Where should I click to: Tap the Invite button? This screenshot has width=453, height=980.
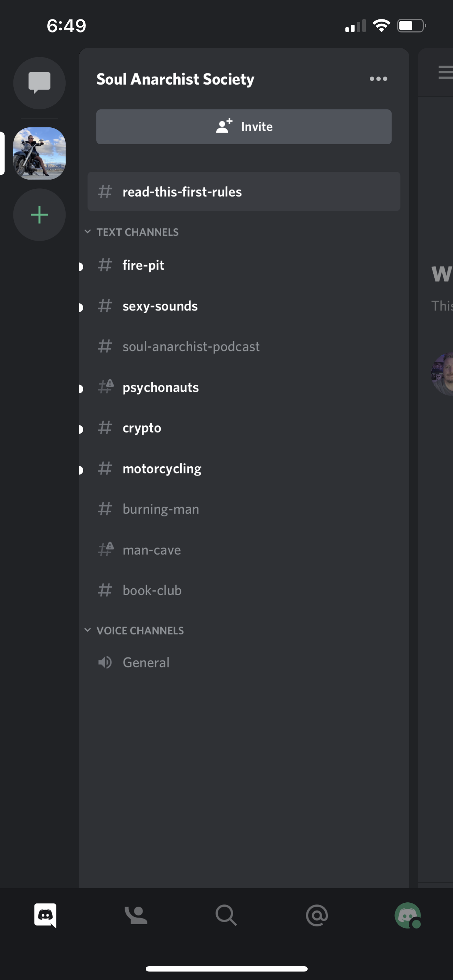click(x=244, y=127)
